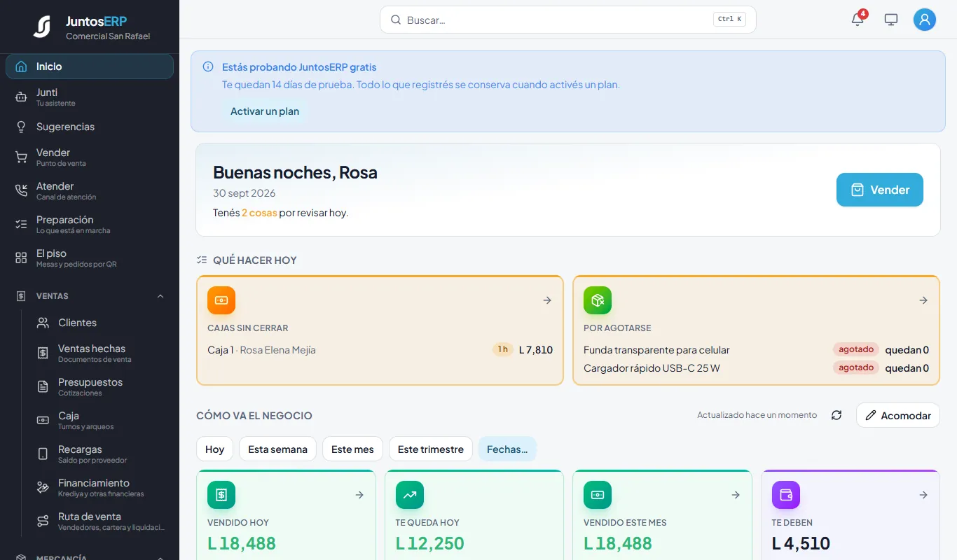Open arrow on Cajas sin cerrar card
Viewport: 957px width, 560px height.
tap(547, 300)
